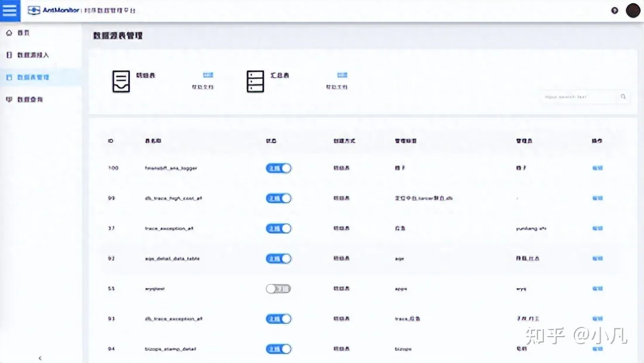Click the 数据表管理 sidebar icon
The image size is (644, 363).
9,77
